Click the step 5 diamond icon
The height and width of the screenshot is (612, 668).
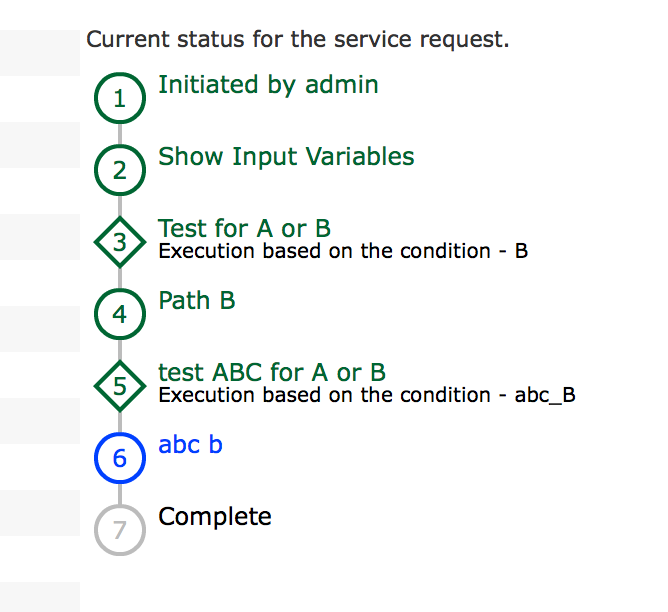120,386
